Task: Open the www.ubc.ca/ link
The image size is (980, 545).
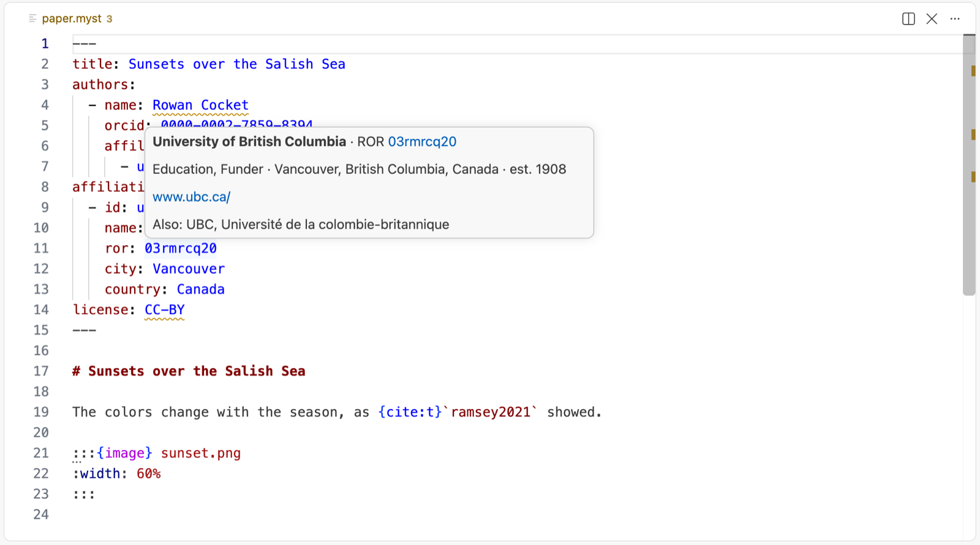Action: point(191,197)
